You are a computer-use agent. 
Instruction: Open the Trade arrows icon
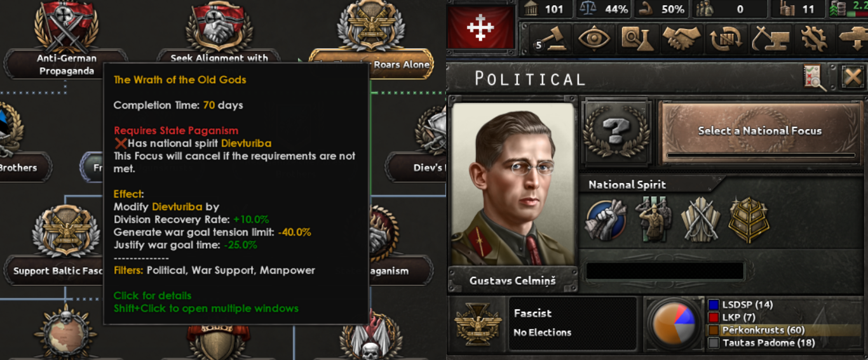point(725,38)
